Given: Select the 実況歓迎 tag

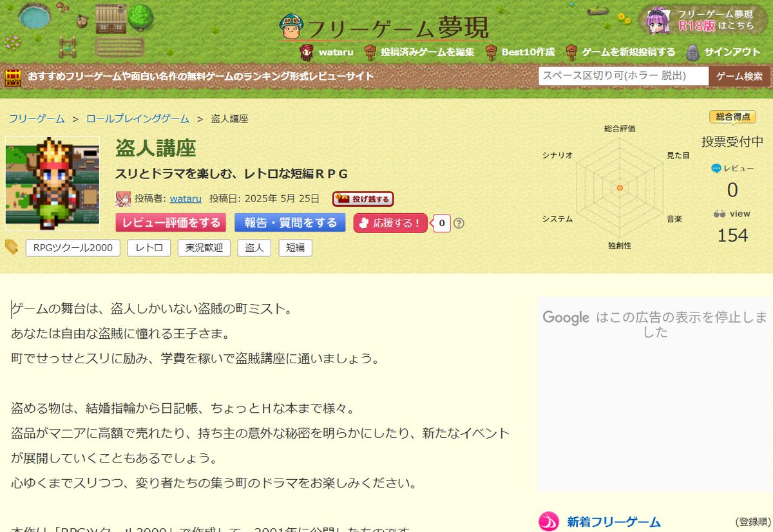Looking at the screenshot, I should (x=204, y=248).
